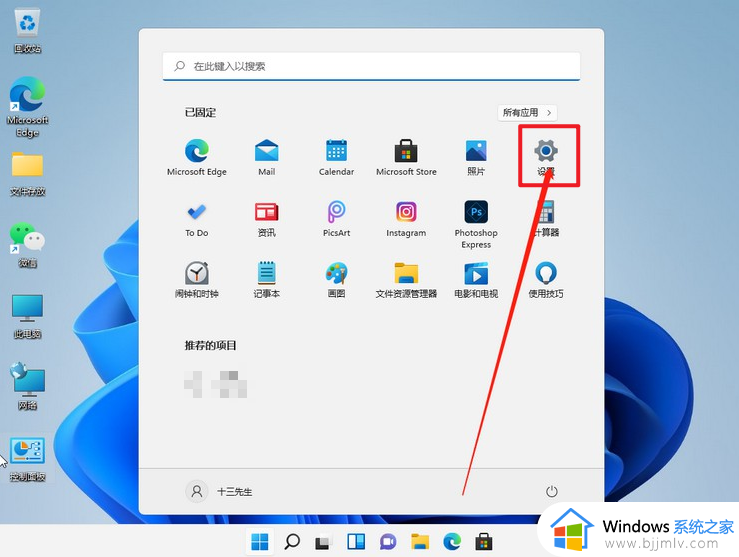
Task: Select the 回收站 recycle bin desktop icon
Action: (x=27, y=32)
